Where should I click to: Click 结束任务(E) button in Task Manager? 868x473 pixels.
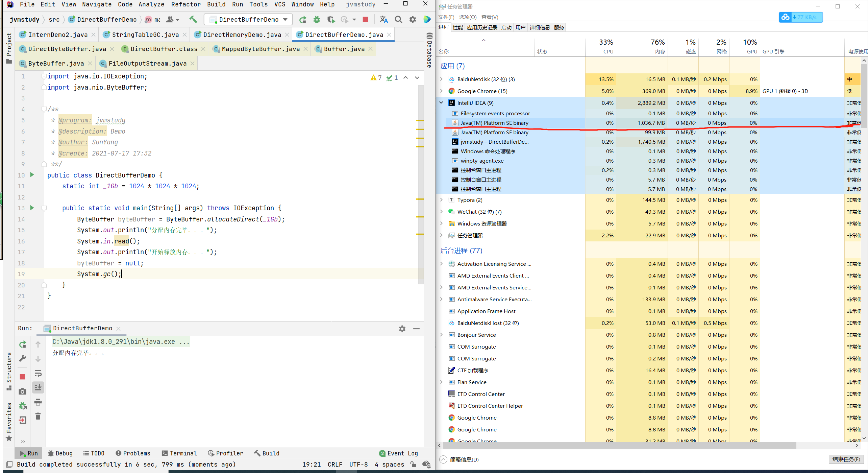(846, 459)
